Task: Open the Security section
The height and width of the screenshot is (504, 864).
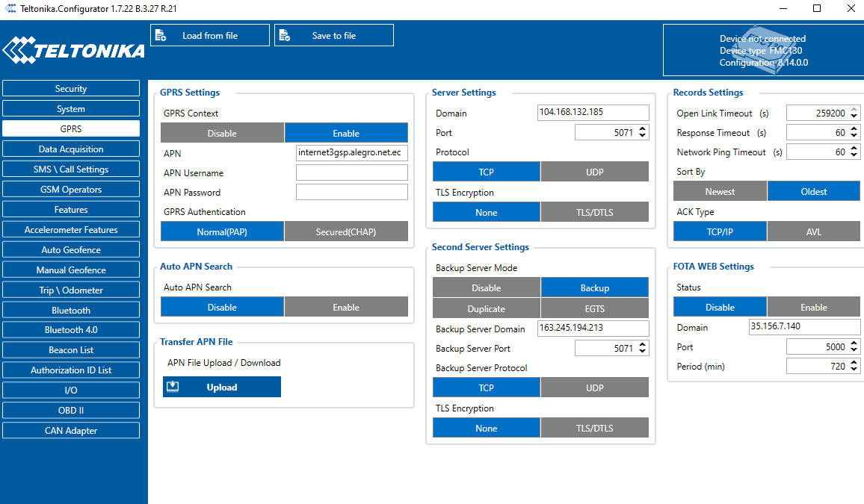Action: [x=71, y=89]
